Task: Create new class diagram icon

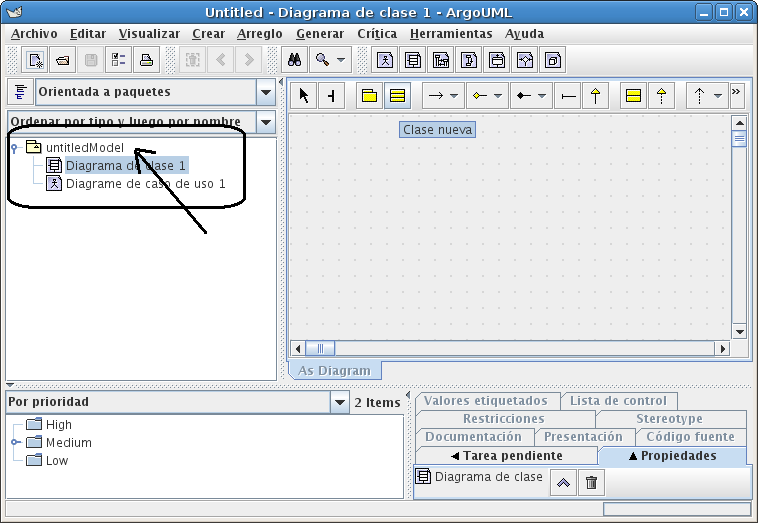Action: coord(413,60)
